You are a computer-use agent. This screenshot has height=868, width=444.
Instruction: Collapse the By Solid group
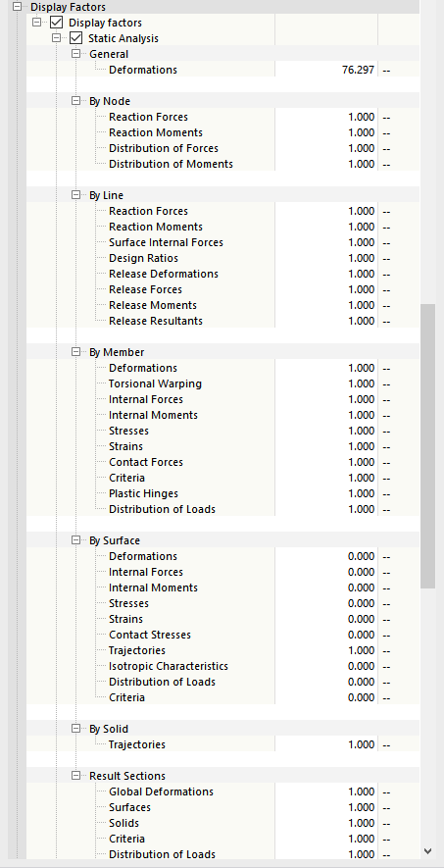(75, 729)
